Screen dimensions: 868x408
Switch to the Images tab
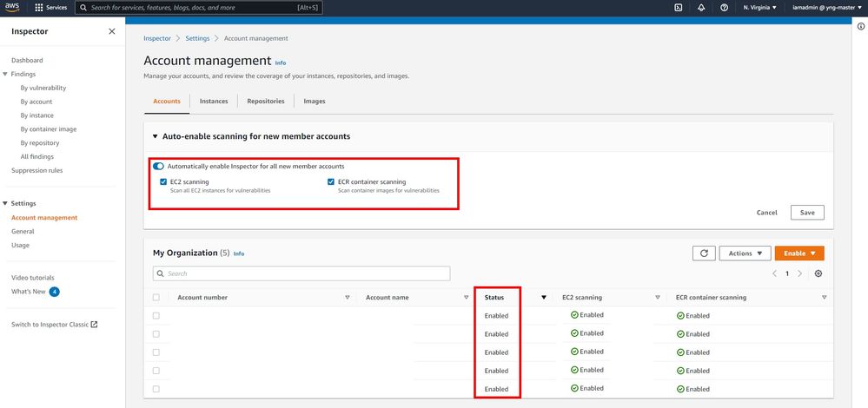(x=315, y=102)
